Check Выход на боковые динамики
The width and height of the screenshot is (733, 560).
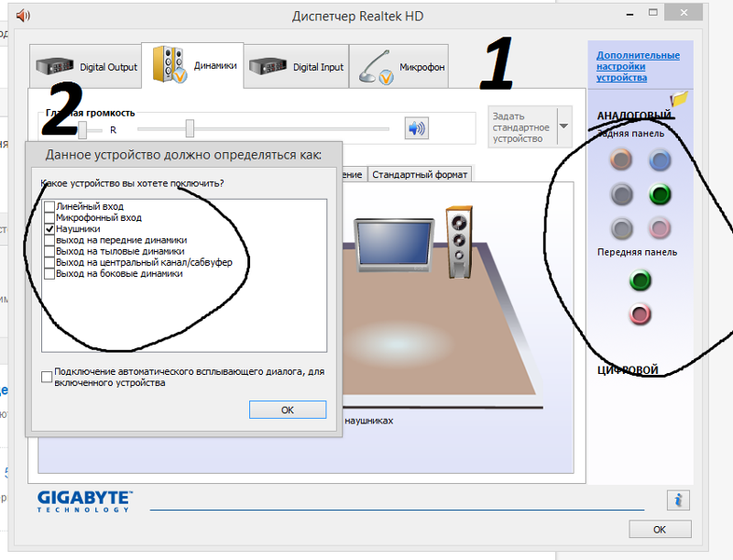tap(49, 273)
